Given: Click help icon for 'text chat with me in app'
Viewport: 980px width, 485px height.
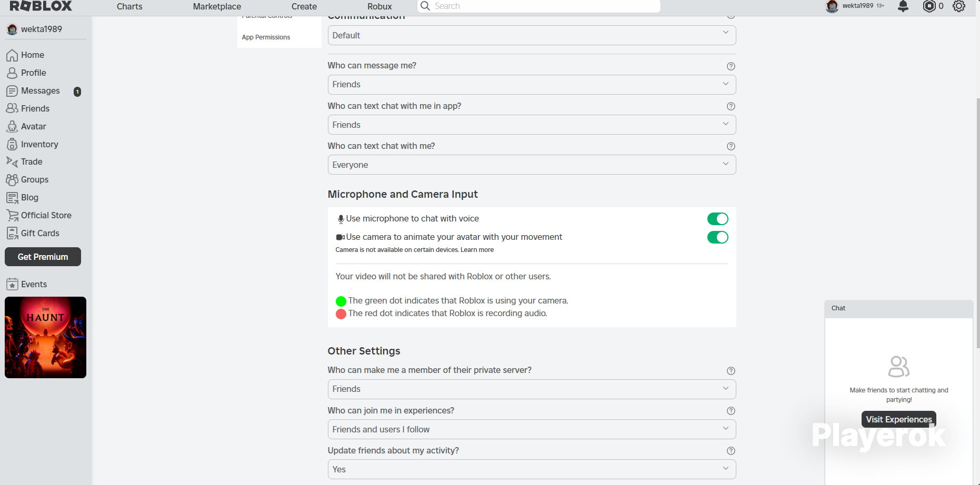Looking at the screenshot, I should (731, 106).
